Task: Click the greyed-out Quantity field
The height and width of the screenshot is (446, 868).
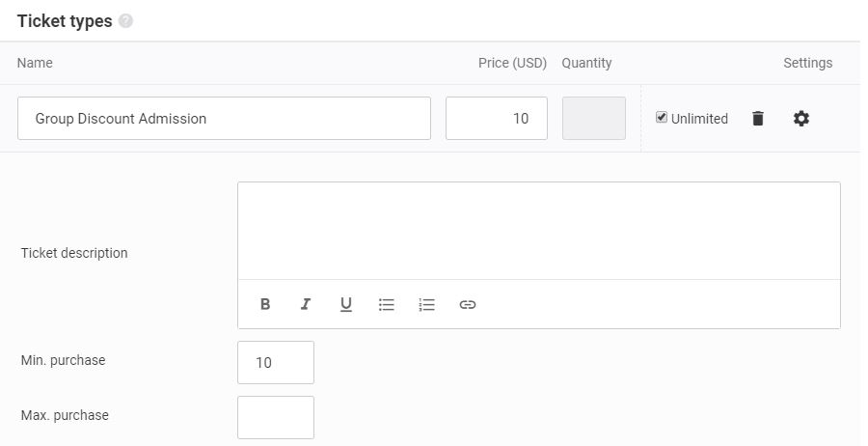Action: pyautogui.click(x=594, y=119)
